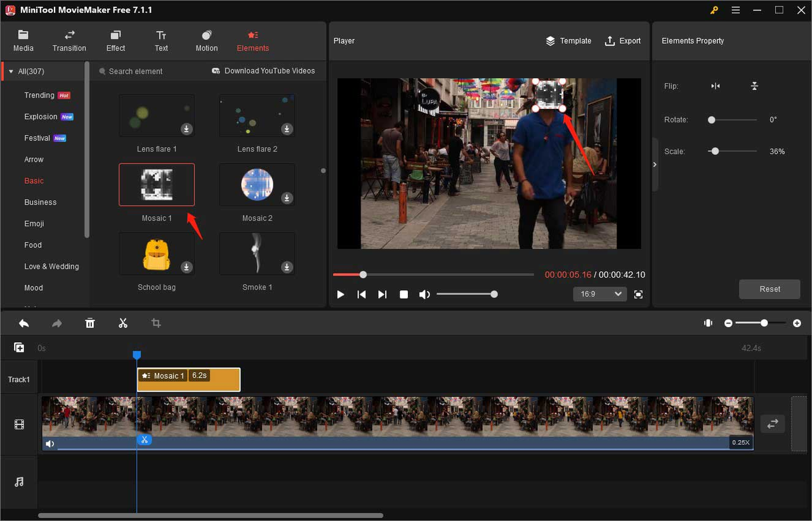812x521 pixels.
Task: Open the Media tab
Action: 23,41
